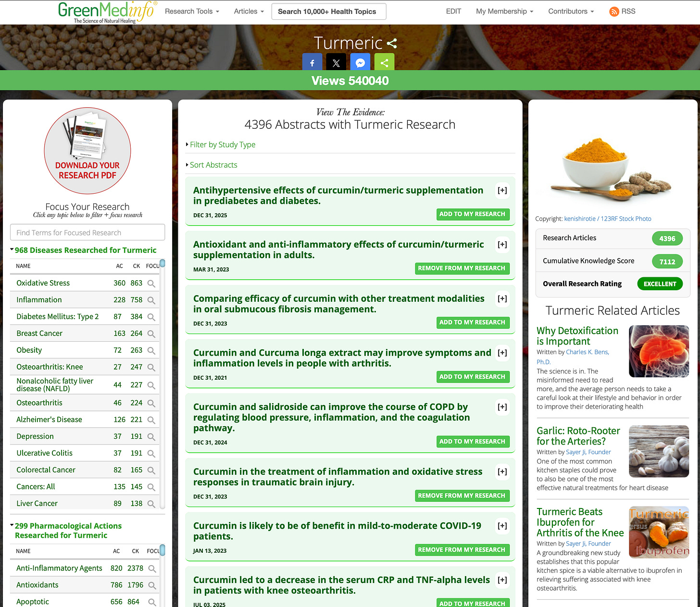Click pharmacological actions list scrollbar thumb
700x607 pixels.
click(x=162, y=549)
